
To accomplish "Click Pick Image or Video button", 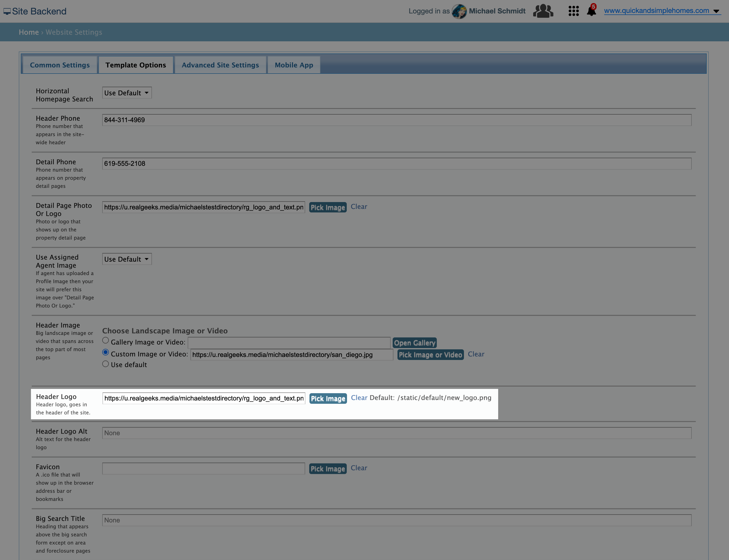I will tap(430, 355).
